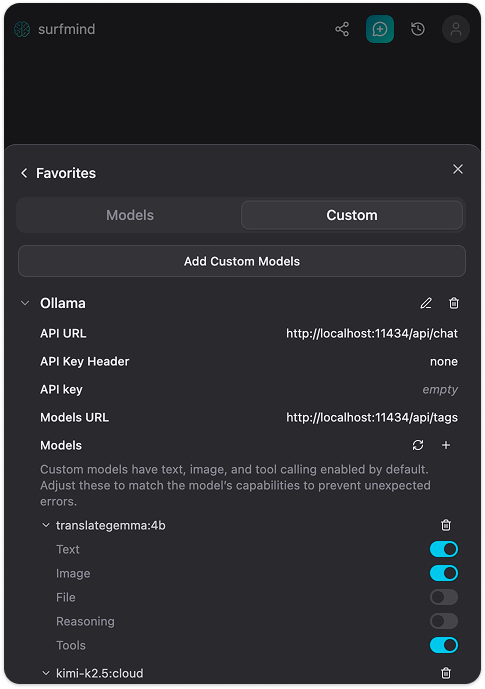Click the API Key Header label

coord(85,362)
